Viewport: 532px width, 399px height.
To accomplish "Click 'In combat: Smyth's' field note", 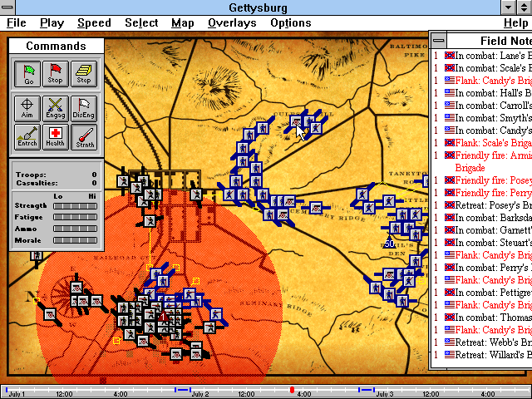I will click(x=482, y=118).
